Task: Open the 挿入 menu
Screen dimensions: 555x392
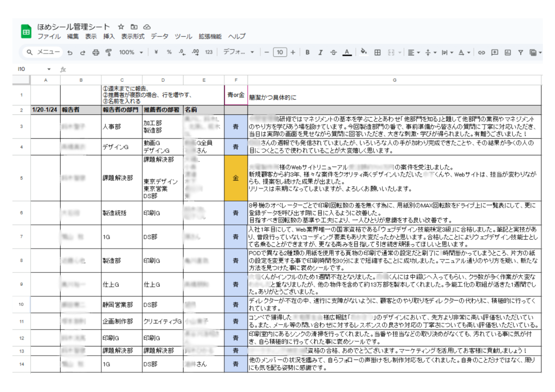Action: [108, 36]
